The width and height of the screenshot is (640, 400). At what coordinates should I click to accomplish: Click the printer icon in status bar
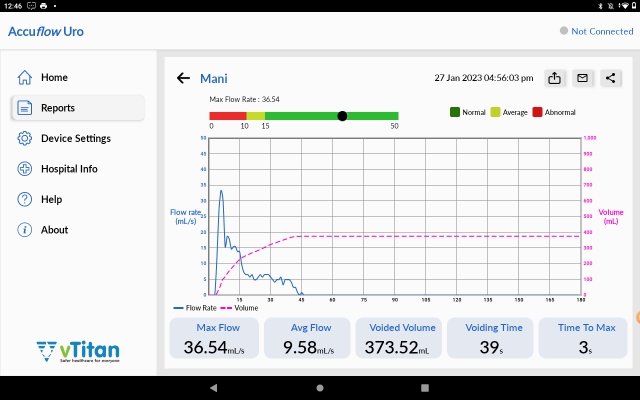(x=44, y=6)
